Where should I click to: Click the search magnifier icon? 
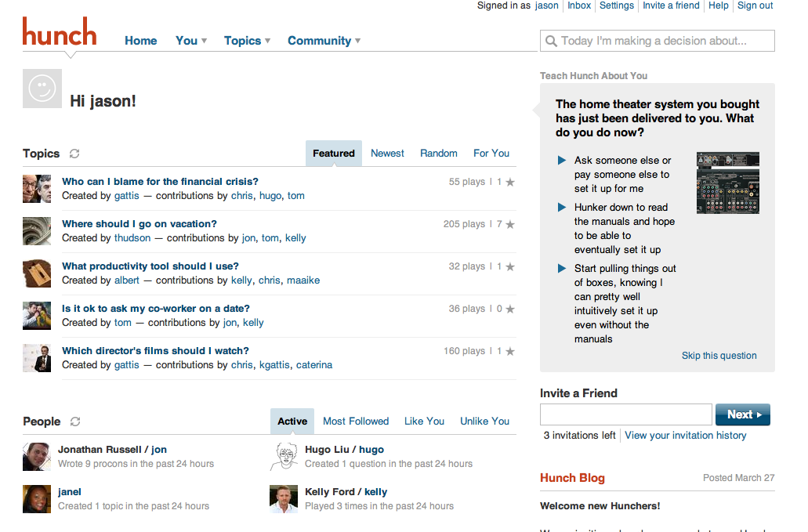click(551, 42)
